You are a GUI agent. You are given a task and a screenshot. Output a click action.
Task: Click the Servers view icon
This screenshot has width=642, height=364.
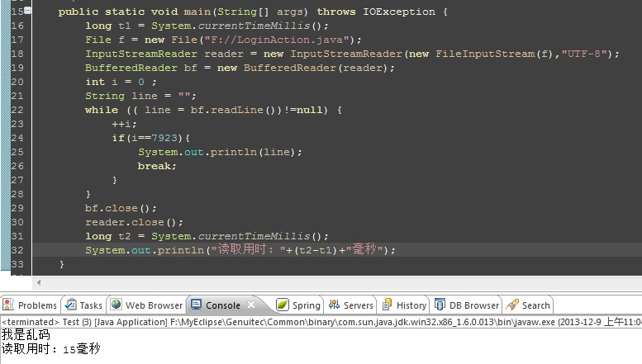335,305
